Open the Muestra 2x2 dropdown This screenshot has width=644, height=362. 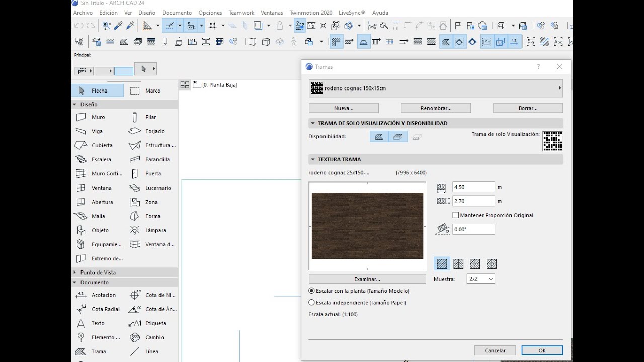[x=481, y=279]
